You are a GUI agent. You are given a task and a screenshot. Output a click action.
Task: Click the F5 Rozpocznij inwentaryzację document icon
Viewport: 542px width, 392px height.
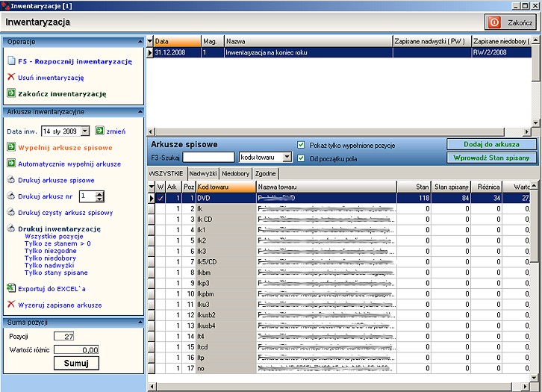[11, 61]
